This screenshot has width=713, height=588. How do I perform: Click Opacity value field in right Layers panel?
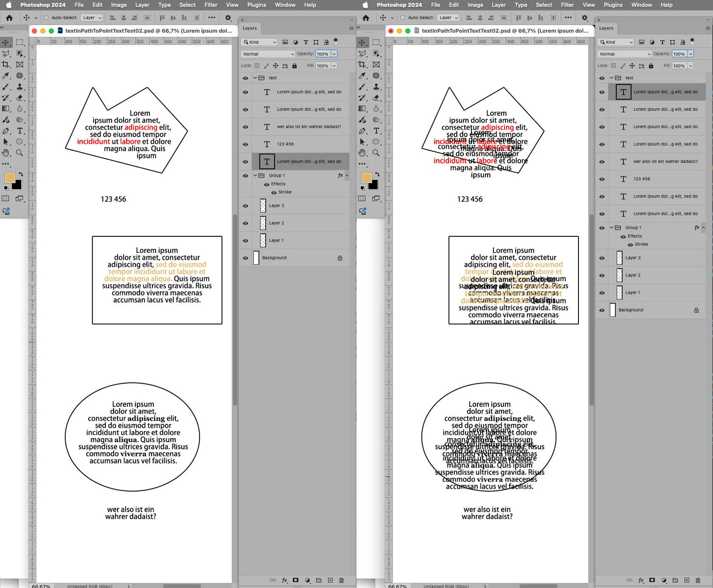(679, 54)
